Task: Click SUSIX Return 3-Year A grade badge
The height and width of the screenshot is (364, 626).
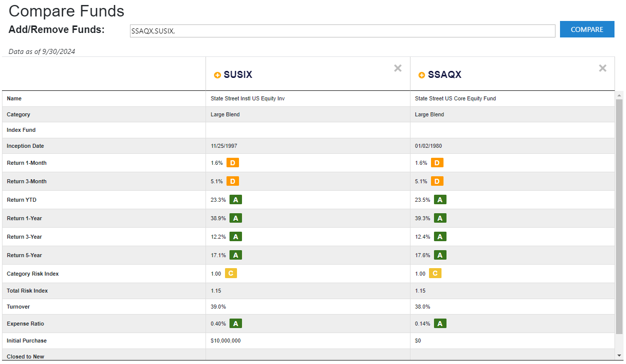Action: [x=236, y=237]
